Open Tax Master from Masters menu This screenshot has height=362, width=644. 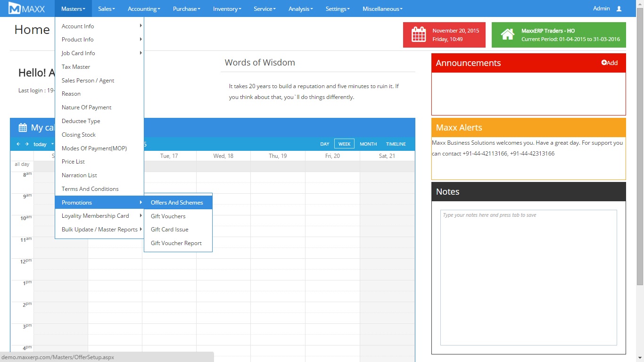[76, 67]
